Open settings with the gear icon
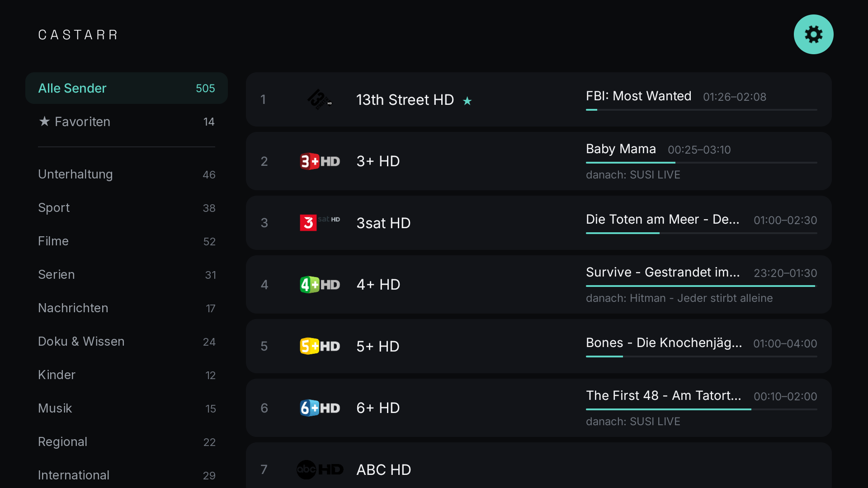This screenshot has height=488, width=868. click(x=813, y=34)
